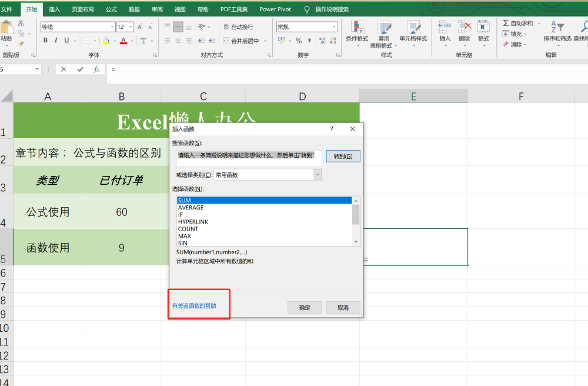Toggle Italic formatting
Image resolution: width=588 pixels, height=386 pixels.
coord(56,41)
